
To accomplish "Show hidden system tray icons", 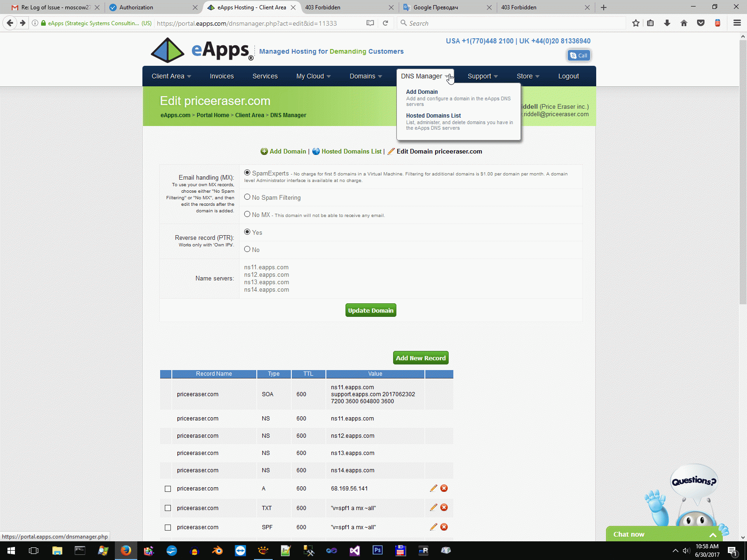I will click(x=675, y=551).
